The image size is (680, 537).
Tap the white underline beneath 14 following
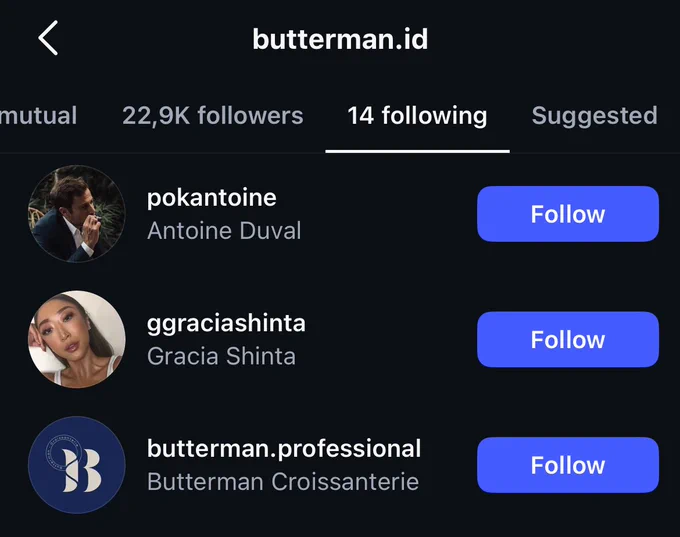(417, 151)
